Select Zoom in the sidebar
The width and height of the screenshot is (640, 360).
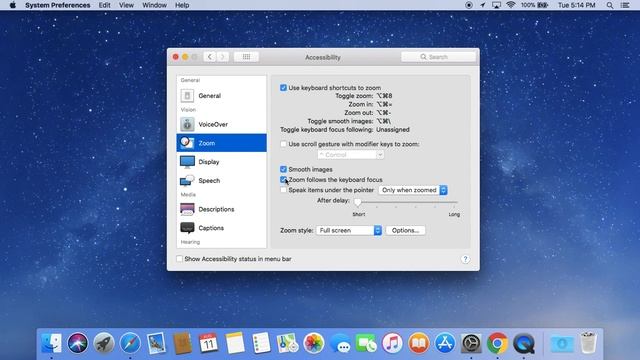(221, 143)
